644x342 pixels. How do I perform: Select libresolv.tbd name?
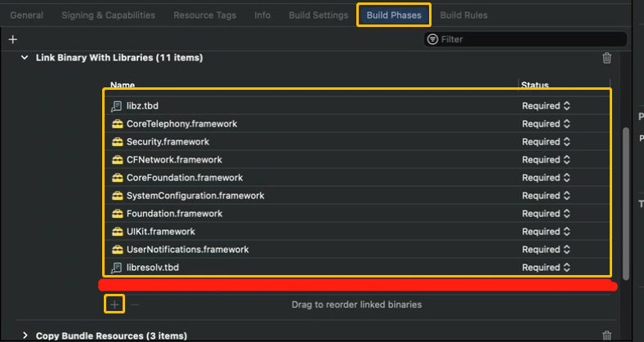[153, 268]
